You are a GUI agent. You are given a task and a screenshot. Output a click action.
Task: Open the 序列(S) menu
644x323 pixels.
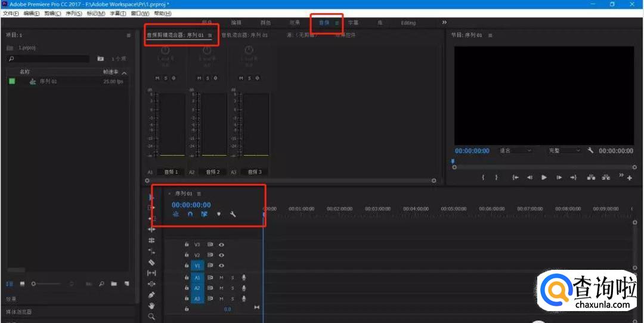[x=74, y=13]
